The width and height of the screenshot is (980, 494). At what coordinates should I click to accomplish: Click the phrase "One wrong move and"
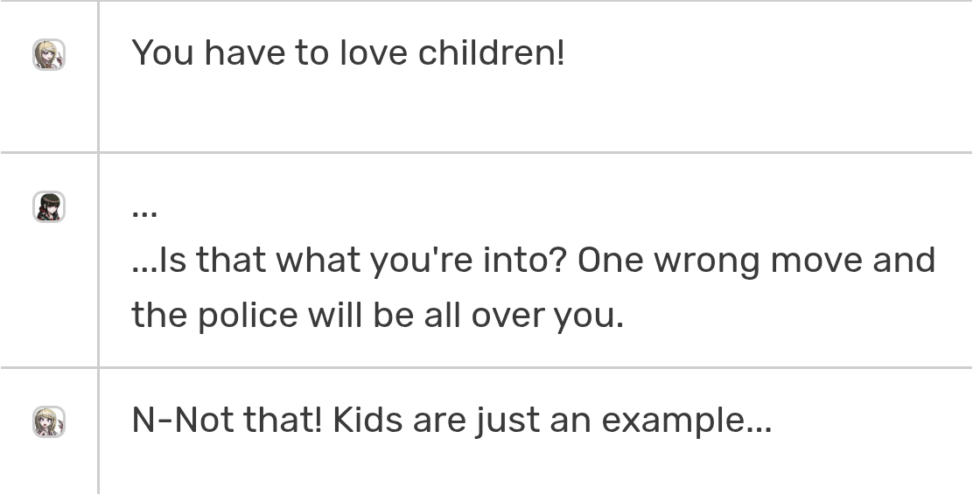[756, 261]
